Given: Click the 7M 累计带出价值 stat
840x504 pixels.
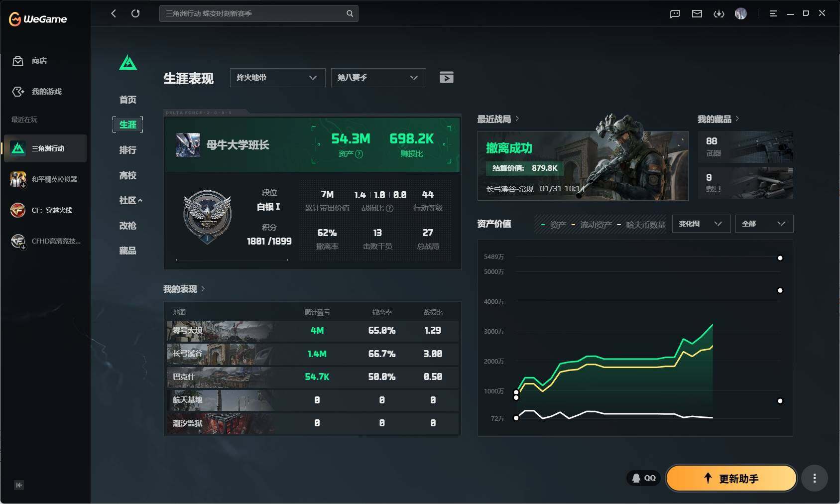Looking at the screenshot, I should pyautogui.click(x=327, y=200).
